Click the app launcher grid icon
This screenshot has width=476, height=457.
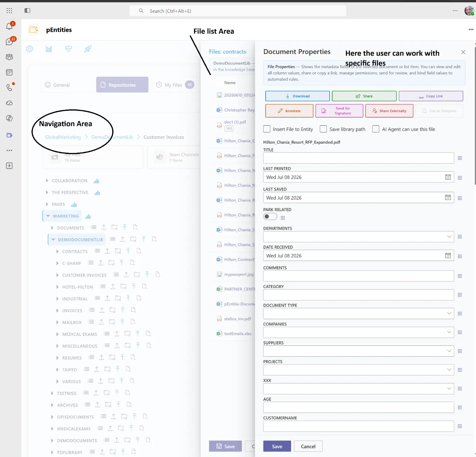pyautogui.click(x=9, y=11)
